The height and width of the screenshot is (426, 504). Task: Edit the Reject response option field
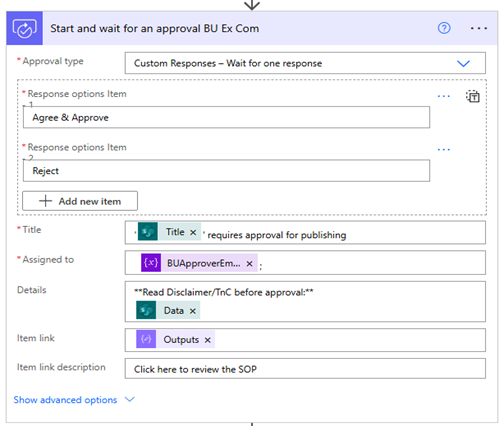click(x=226, y=171)
